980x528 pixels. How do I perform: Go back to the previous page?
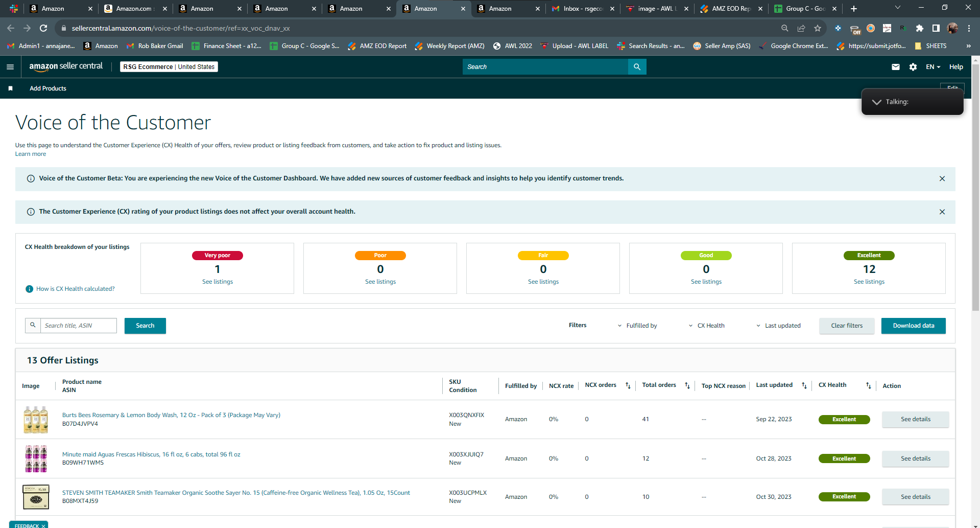pos(11,28)
